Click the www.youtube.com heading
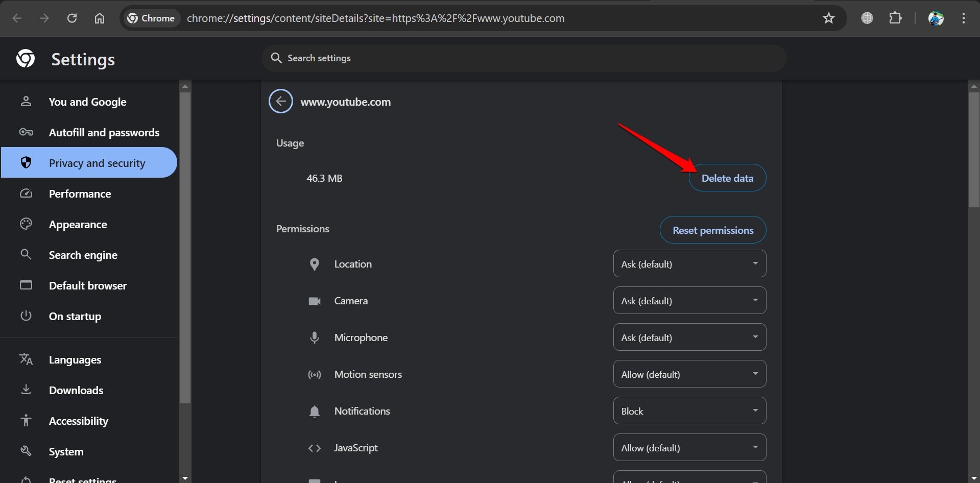Viewport: 980px width, 483px height. [x=346, y=102]
